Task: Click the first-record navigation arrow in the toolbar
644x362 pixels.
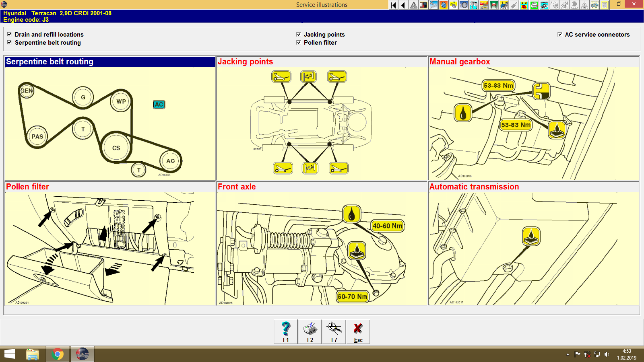Action: 392,5
